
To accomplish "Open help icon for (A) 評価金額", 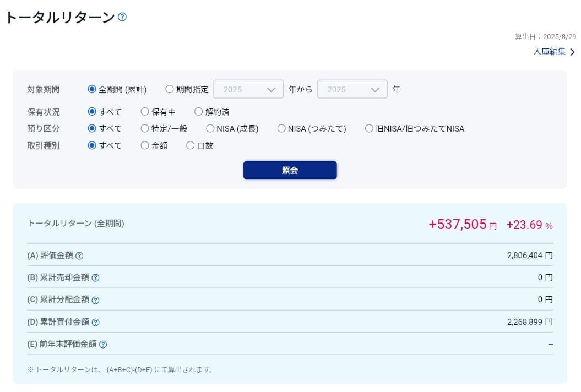I will tap(79, 255).
